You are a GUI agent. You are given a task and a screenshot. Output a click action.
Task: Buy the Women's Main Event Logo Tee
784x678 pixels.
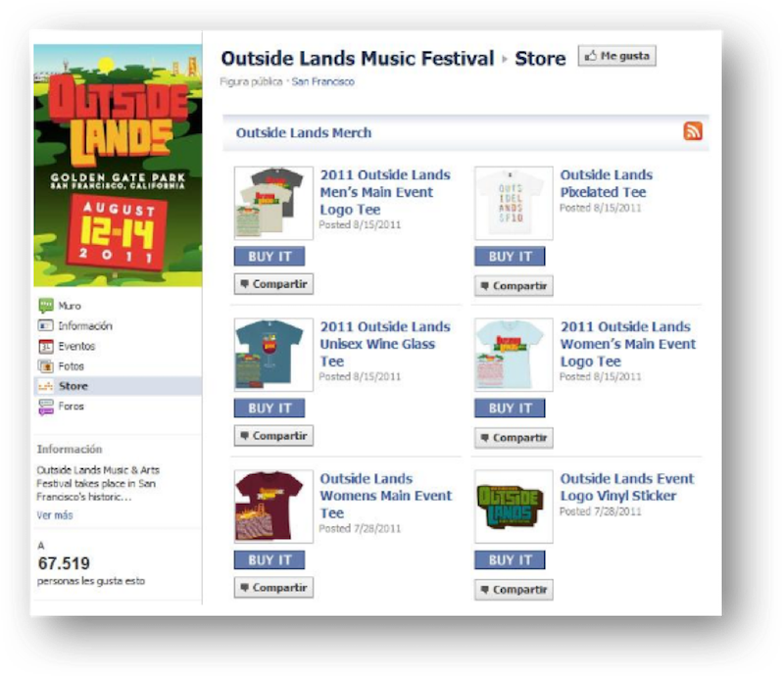coord(510,408)
